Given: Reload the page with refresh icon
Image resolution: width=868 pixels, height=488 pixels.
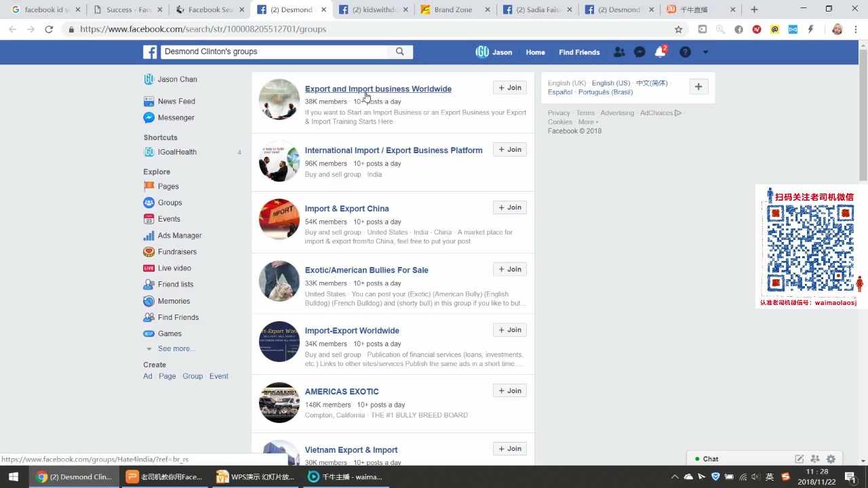Looking at the screenshot, I should pyautogui.click(x=49, y=29).
